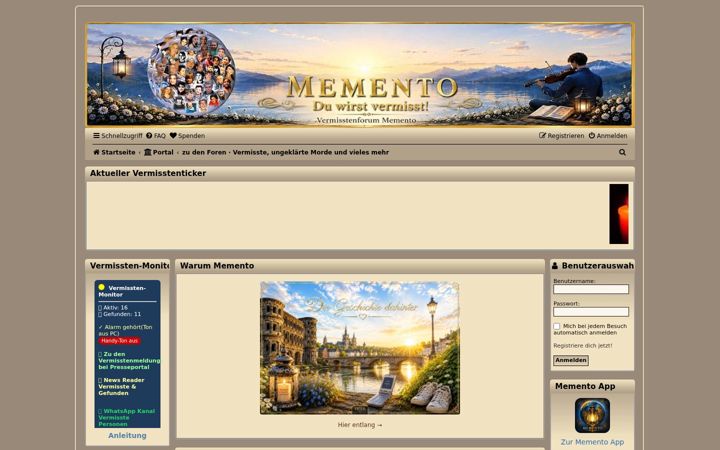Open the Anleitung link under Vermissten-Monitor

click(x=127, y=435)
